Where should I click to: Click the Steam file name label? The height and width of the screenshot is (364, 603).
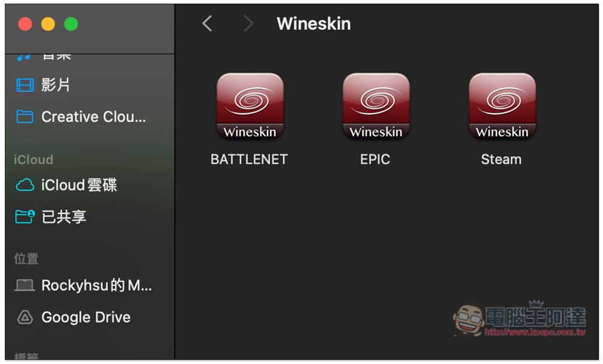[x=502, y=160]
